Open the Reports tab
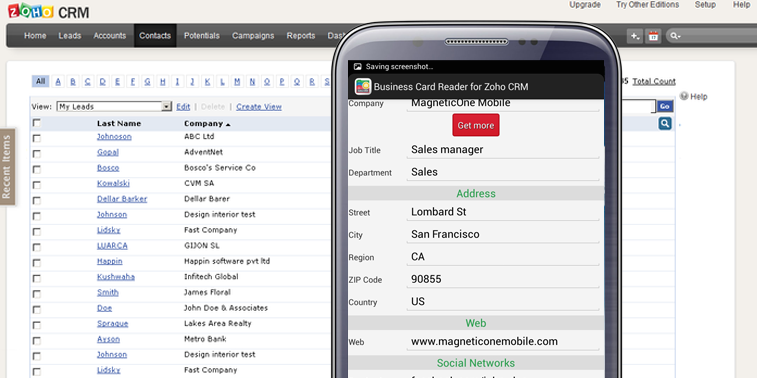The width and height of the screenshot is (757, 378). 301,36
